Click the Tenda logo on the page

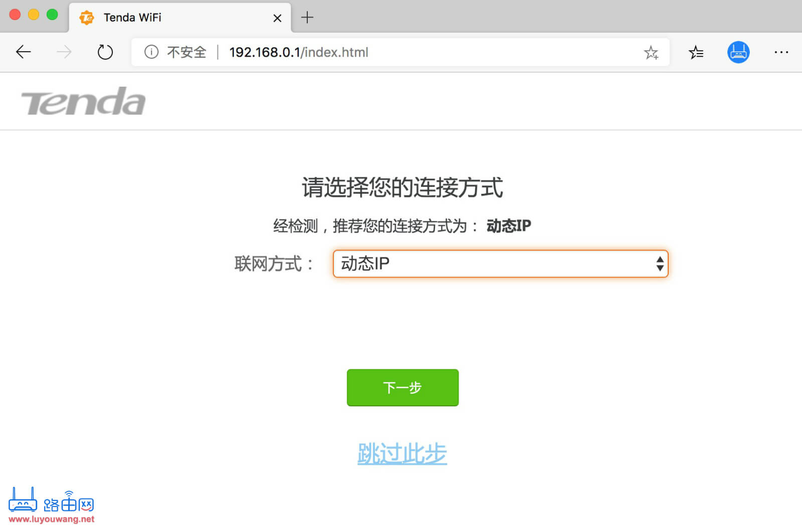click(82, 101)
